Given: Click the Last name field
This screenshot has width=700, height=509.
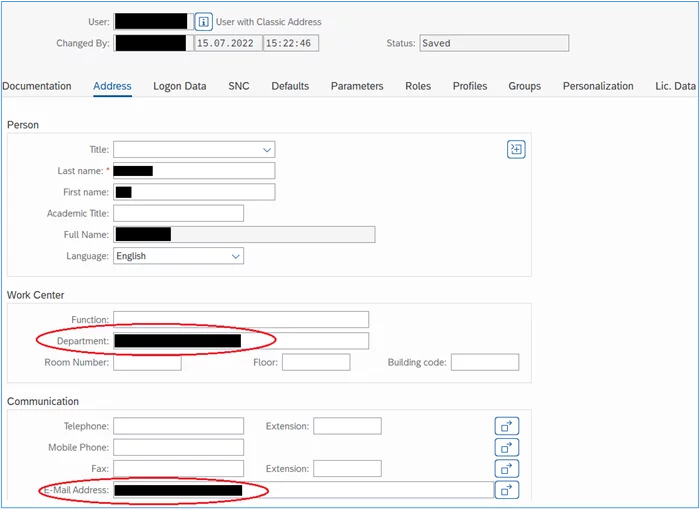Looking at the screenshot, I should pyautogui.click(x=194, y=171).
